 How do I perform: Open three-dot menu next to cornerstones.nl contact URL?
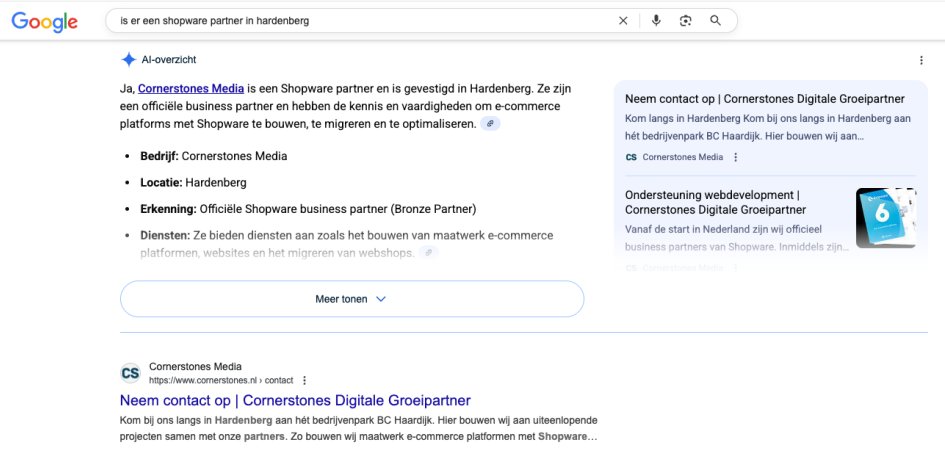[x=305, y=381]
